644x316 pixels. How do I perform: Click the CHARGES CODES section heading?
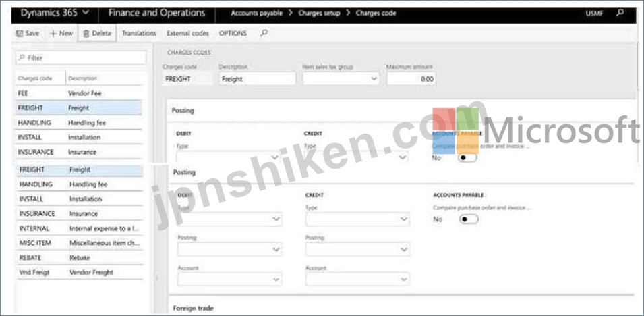pyautogui.click(x=189, y=53)
